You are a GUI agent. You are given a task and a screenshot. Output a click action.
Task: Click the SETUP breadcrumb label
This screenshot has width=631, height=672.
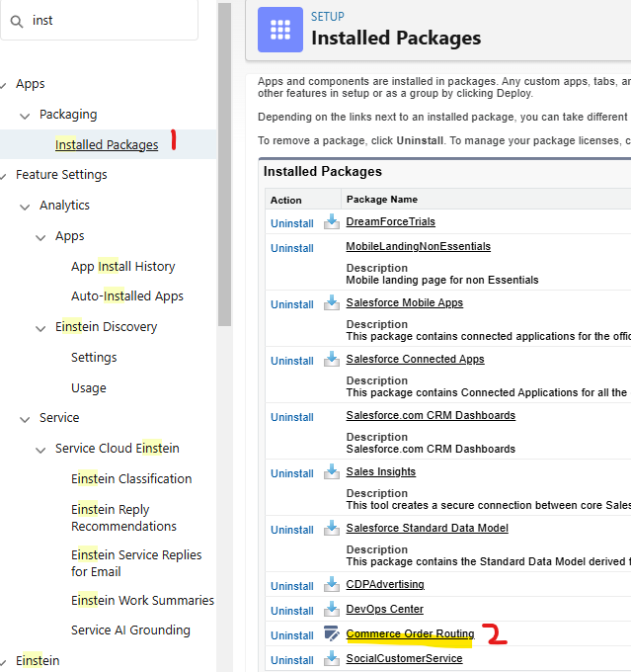pyautogui.click(x=328, y=17)
